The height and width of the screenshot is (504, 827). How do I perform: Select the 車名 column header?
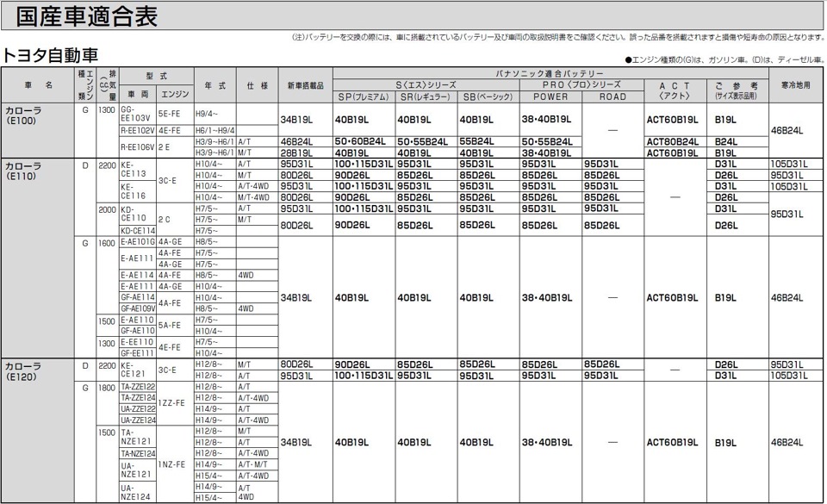(x=38, y=85)
